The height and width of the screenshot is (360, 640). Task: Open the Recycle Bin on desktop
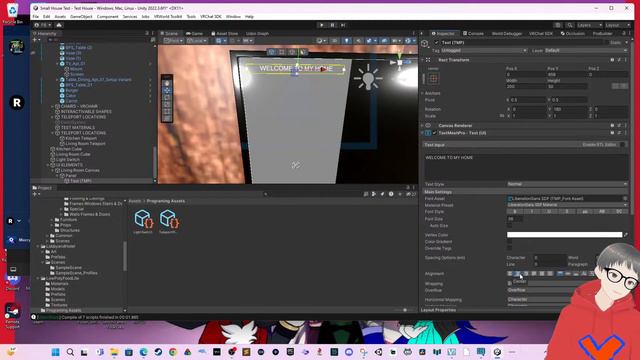tap(13, 13)
